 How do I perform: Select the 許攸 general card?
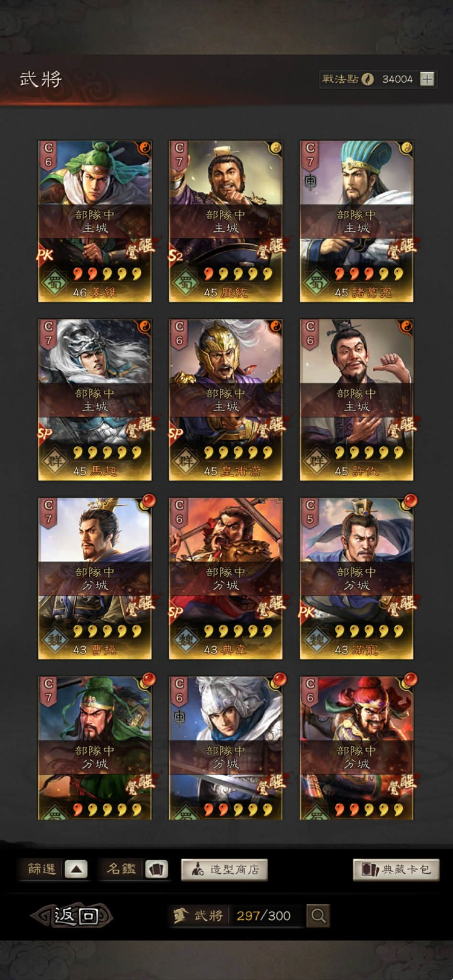point(356,400)
